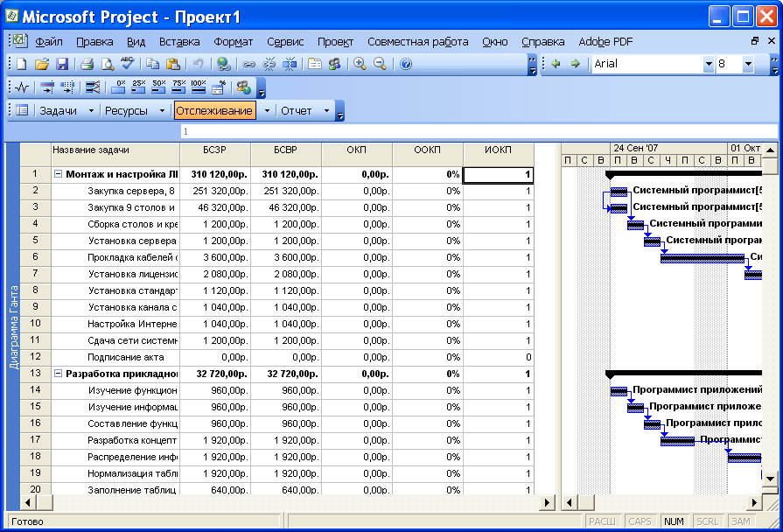783x532 pixels.
Task: Mark task 100% complete
Action: click(x=199, y=87)
